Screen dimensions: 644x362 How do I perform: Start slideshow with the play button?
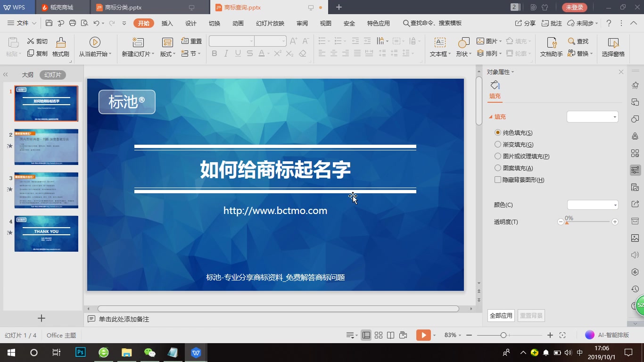point(422,335)
